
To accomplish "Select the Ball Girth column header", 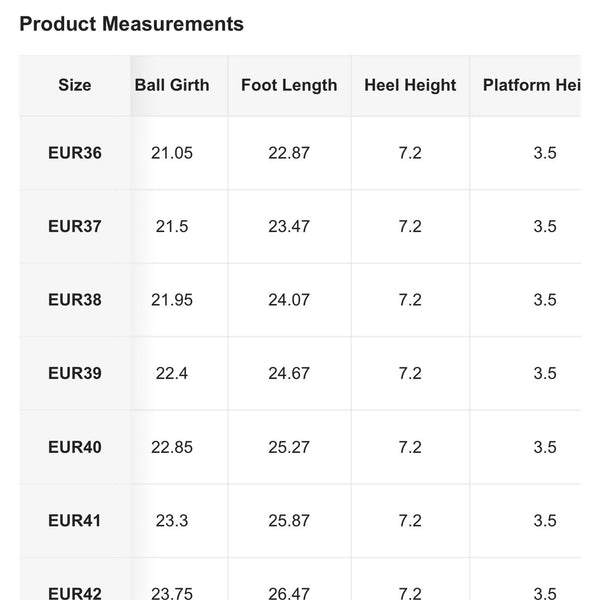I will coord(172,85).
